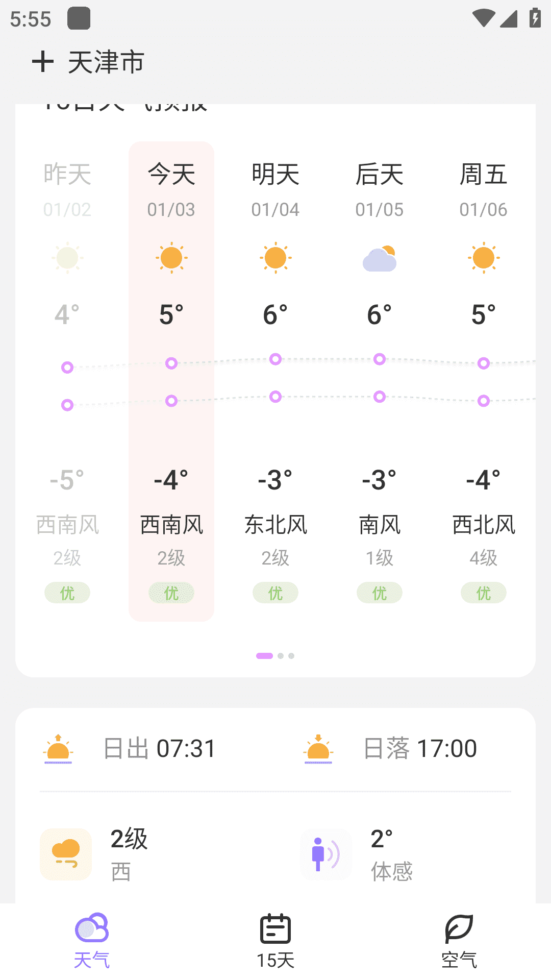
Task: Tap the cloudy icon for 01/05
Action: pyautogui.click(x=380, y=258)
